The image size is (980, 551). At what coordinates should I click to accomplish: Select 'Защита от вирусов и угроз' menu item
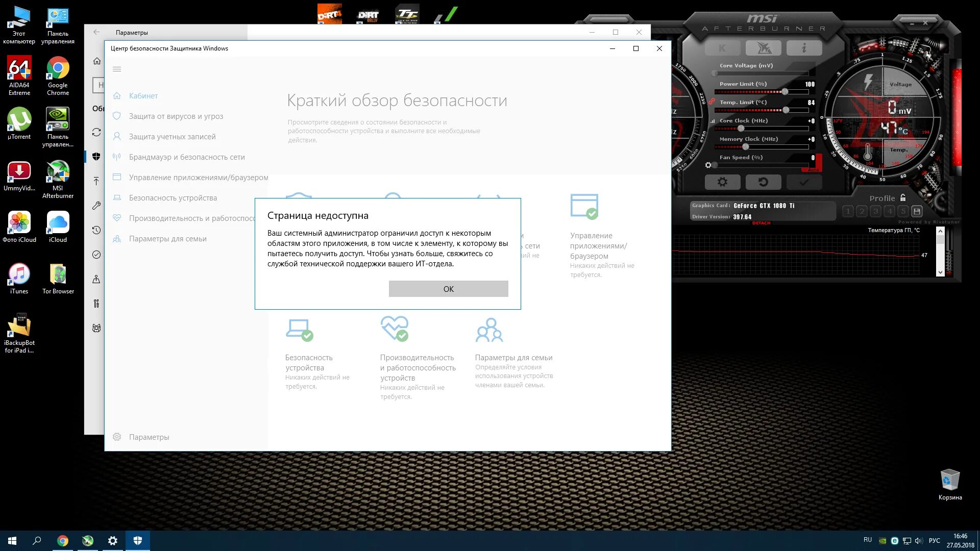(176, 116)
